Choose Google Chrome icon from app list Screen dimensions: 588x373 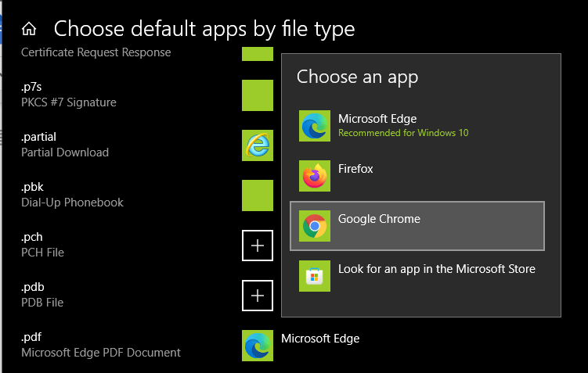tap(314, 226)
